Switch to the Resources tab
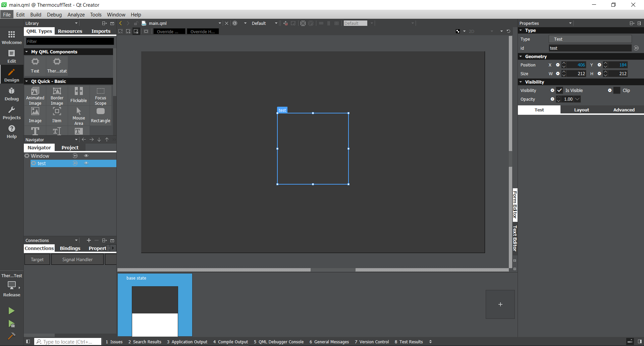Viewport: 644px width, 346px height. (x=70, y=31)
